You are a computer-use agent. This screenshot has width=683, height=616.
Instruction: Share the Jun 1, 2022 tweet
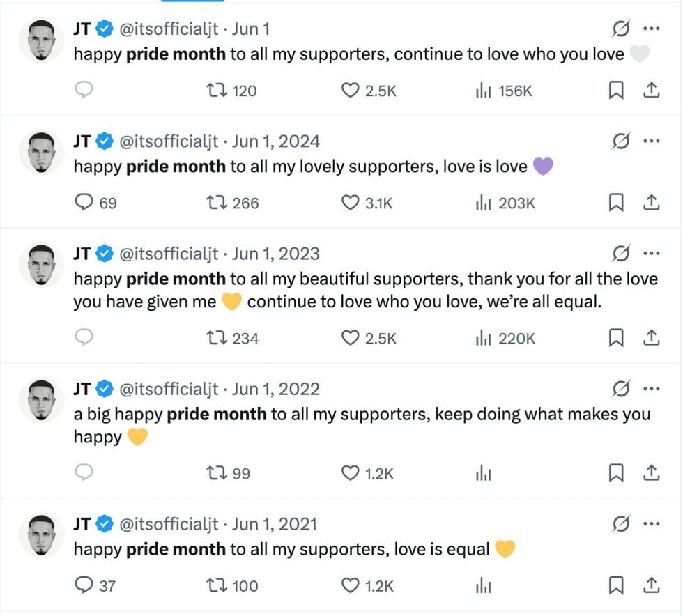tap(652, 473)
